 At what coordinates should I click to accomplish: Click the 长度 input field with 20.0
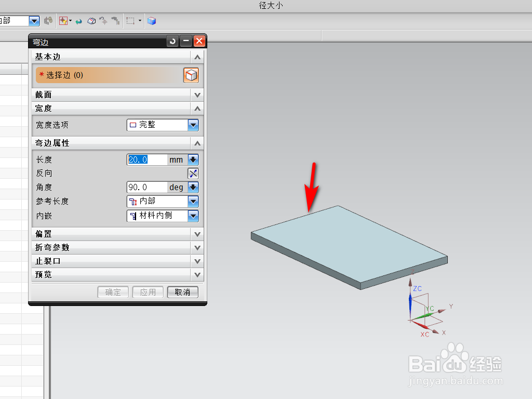[147, 159]
